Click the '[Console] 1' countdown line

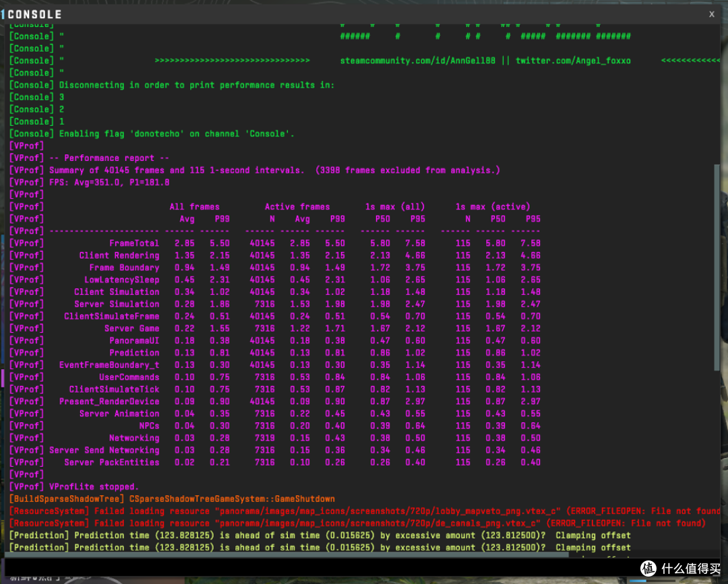click(36, 121)
